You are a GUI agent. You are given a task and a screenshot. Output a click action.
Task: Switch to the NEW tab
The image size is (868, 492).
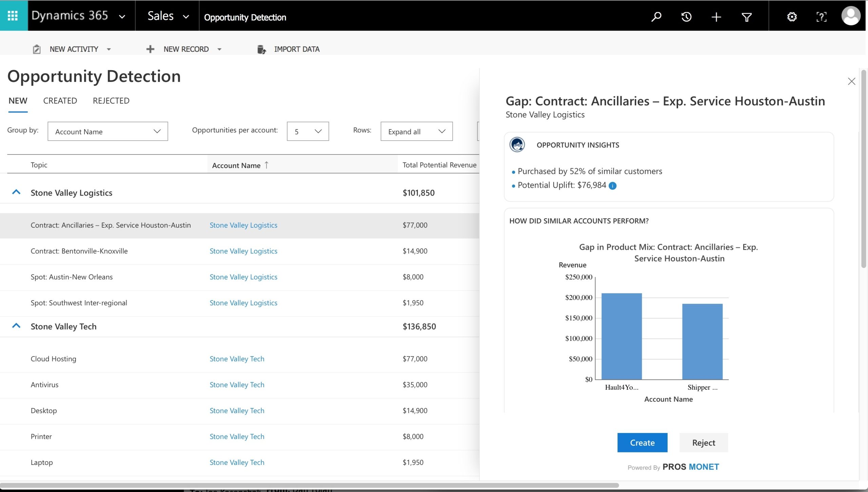[x=18, y=101]
